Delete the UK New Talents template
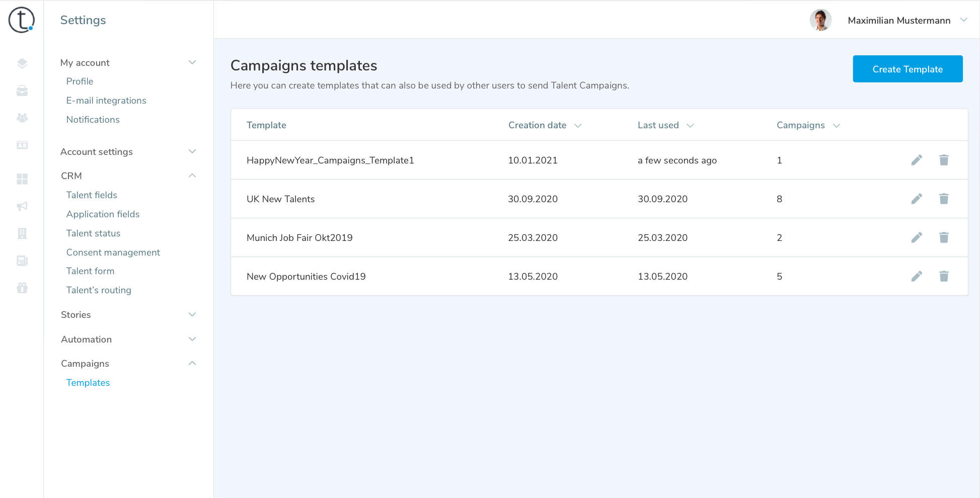Image resolution: width=980 pixels, height=498 pixels. point(944,199)
